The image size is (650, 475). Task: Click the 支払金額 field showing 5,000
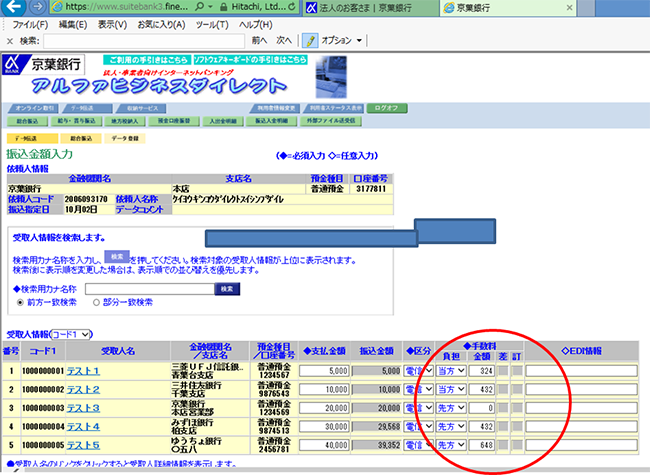[x=324, y=371]
